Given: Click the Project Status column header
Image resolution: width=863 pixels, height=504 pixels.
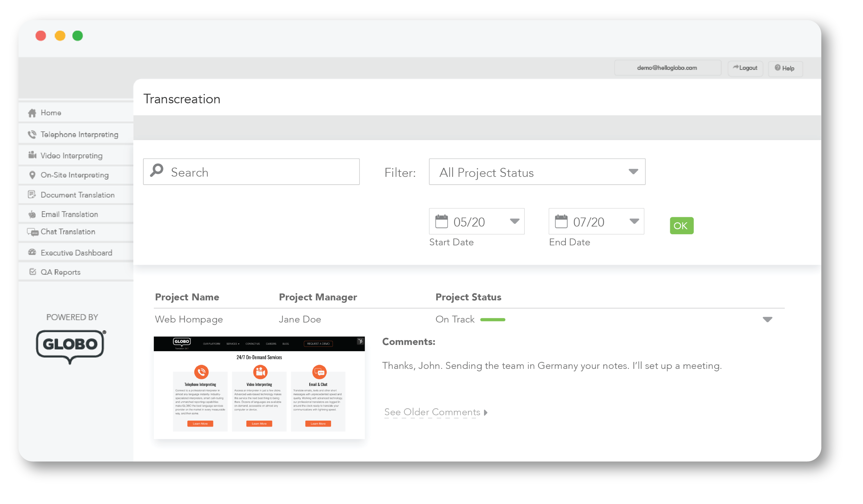Looking at the screenshot, I should tap(468, 297).
